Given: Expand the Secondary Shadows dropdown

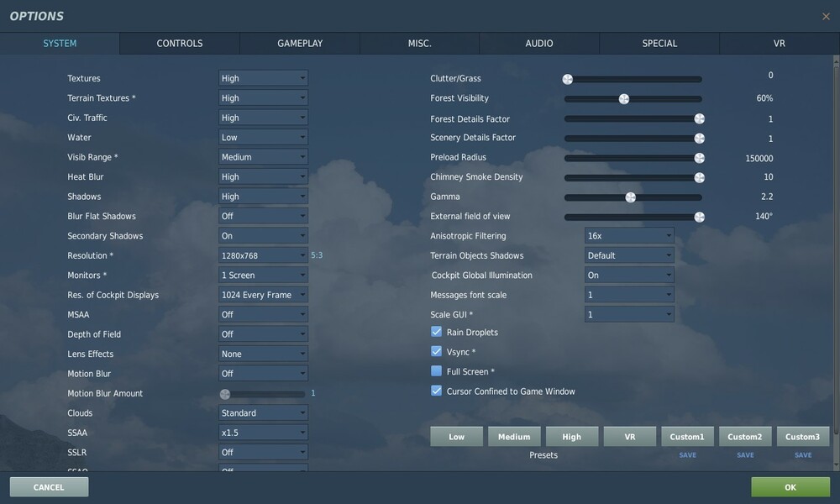Looking at the screenshot, I should click(263, 236).
